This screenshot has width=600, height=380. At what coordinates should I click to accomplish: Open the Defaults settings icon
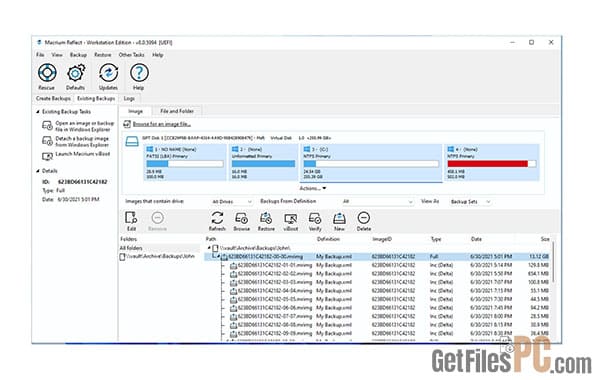76,73
